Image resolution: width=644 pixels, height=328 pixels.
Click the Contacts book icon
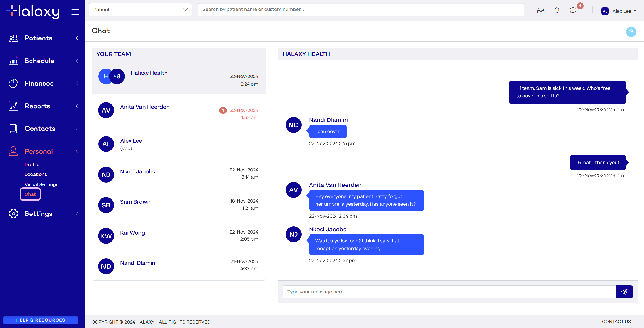coord(13,129)
